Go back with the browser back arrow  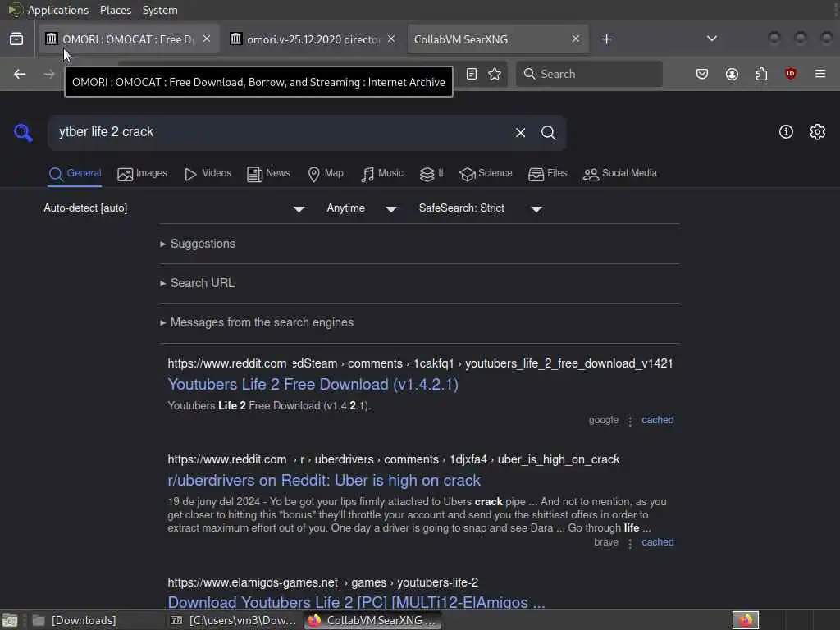pyautogui.click(x=20, y=74)
